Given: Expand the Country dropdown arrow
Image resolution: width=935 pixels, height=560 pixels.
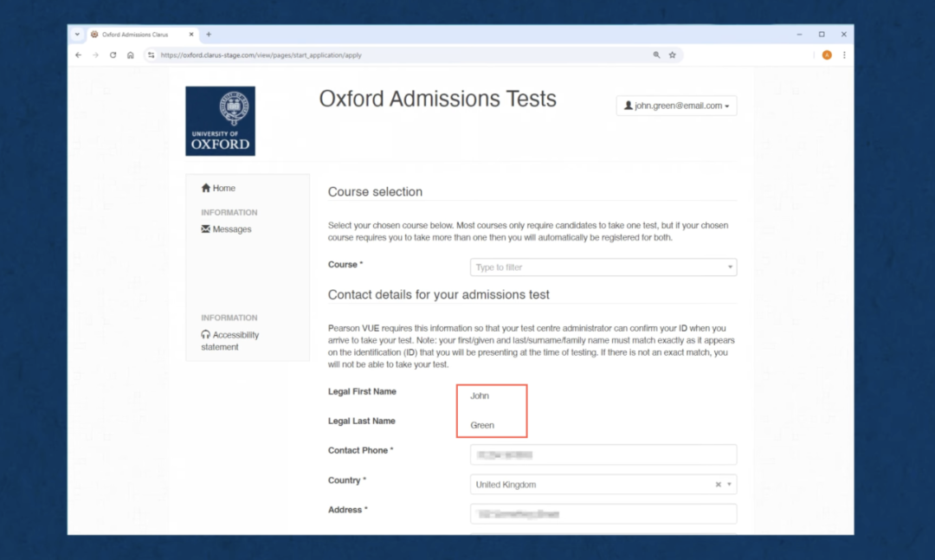Looking at the screenshot, I should [x=729, y=484].
